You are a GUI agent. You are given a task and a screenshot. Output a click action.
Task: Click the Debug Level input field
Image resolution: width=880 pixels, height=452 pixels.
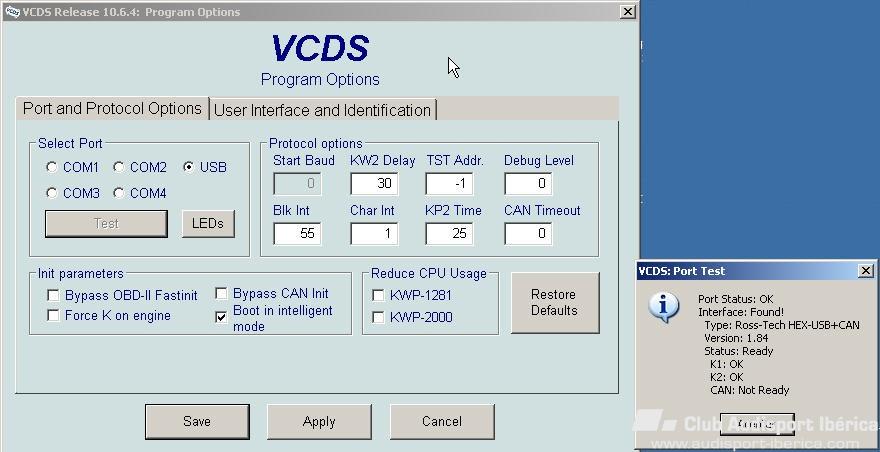pos(528,184)
